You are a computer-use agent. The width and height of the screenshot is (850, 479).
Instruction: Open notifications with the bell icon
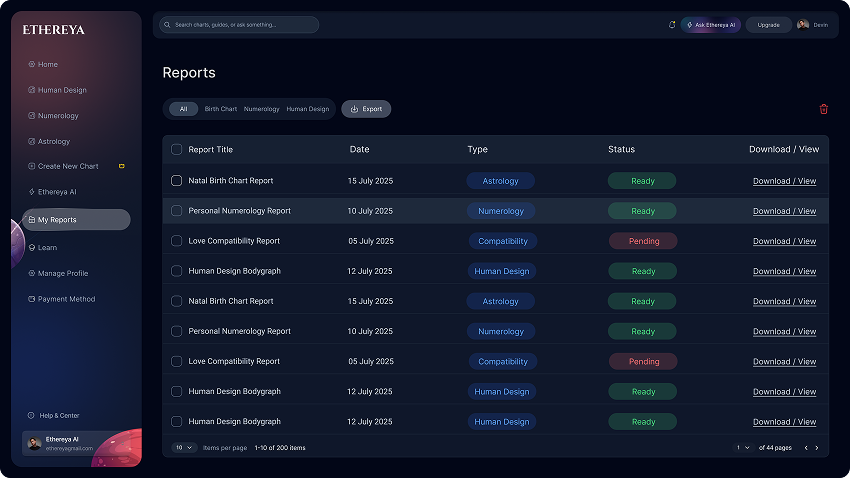click(x=672, y=25)
